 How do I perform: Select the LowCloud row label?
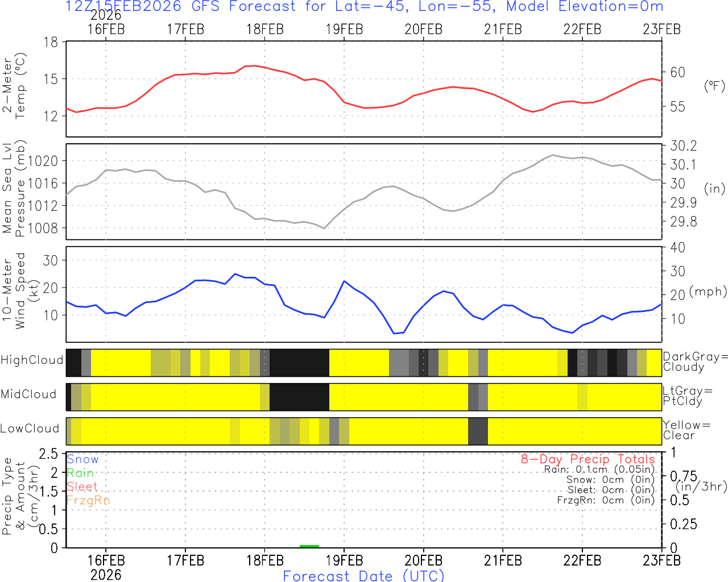tap(30, 429)
